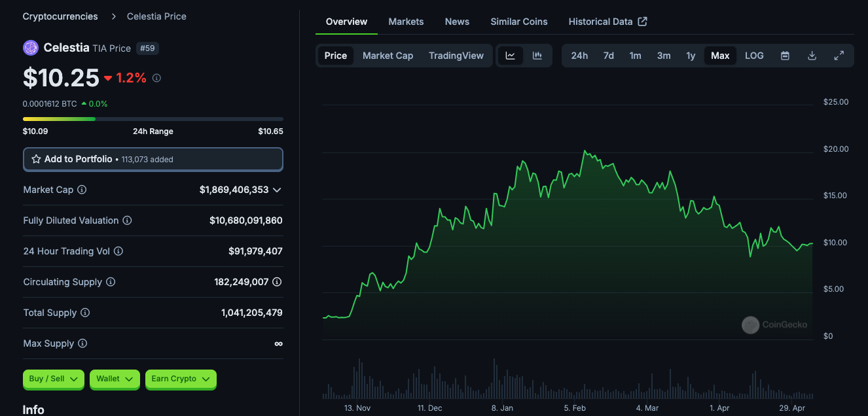The width and height of the screenshot is (868, 416).
Task: Click the star icon in Add to Portfolio
Action: [37, 159]
